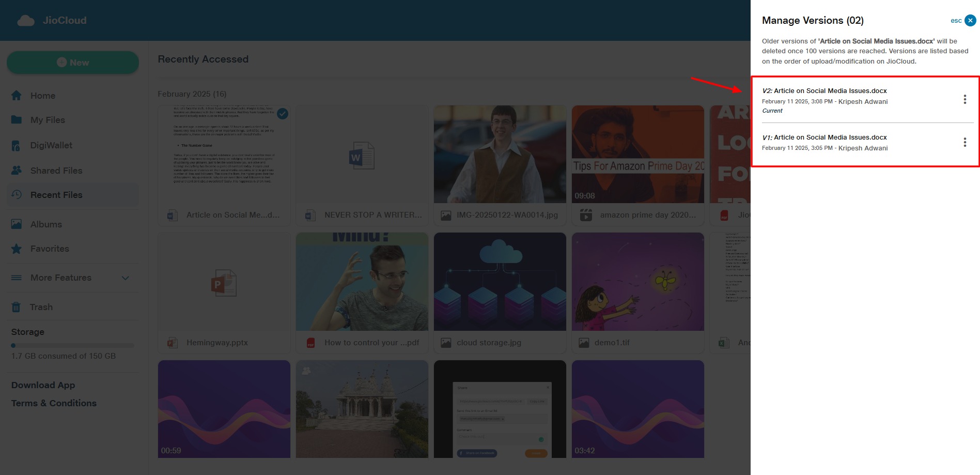Image resolution: width=980 pixels, height=475 pixels.
Task: Open the Albums section
Action: coord(45,224)
